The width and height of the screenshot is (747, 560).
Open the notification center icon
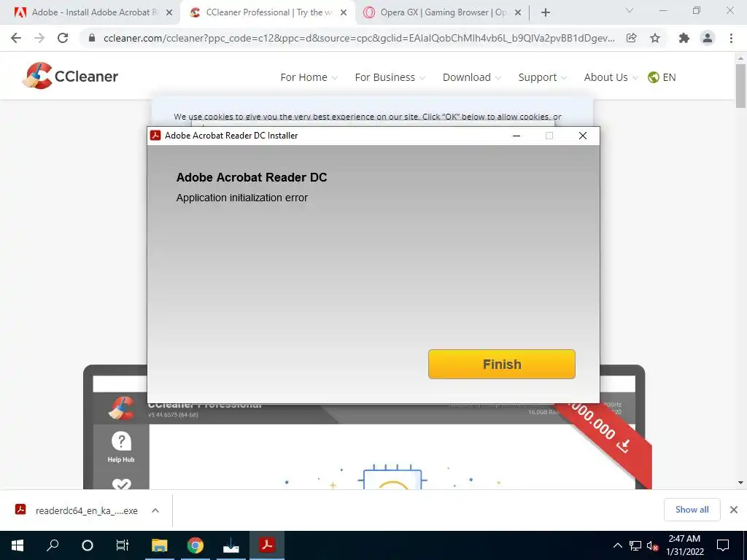pos(723,545)
